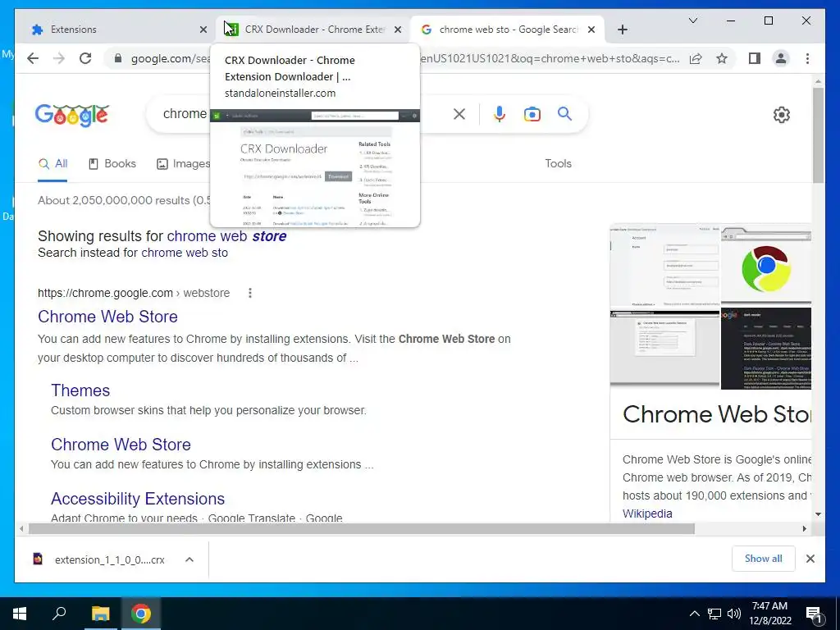Image resolution: width=840 pixels, height=630 pixels.
Task: Click Chrome icon in taskbar
Action: click(141, 614)
